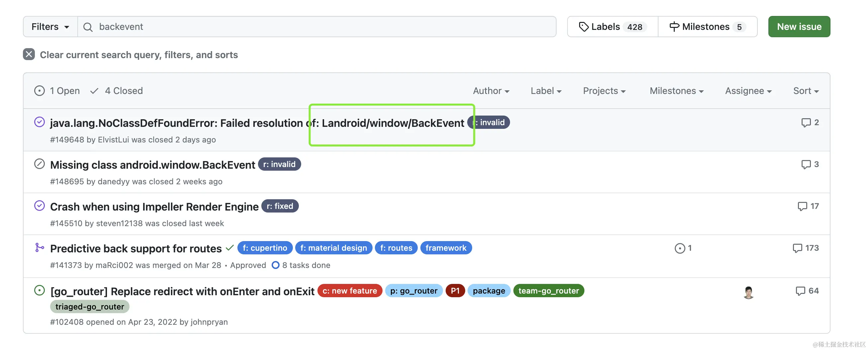Show the 4 Closed issues
868x350 pixels.
pos(117,91)
